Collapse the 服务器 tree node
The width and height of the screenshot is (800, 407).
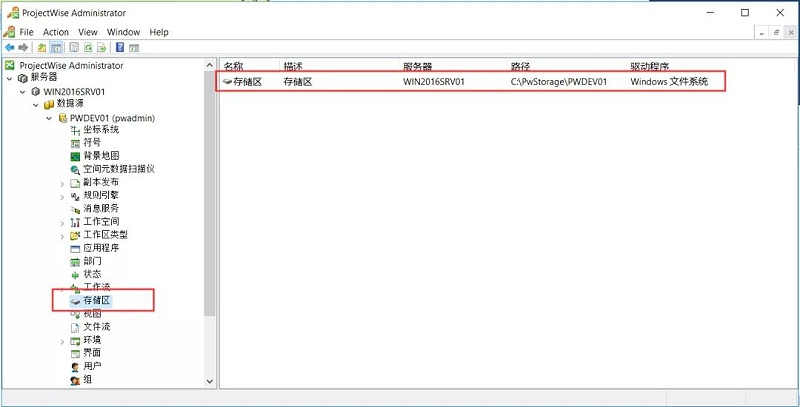coord(9,79)
